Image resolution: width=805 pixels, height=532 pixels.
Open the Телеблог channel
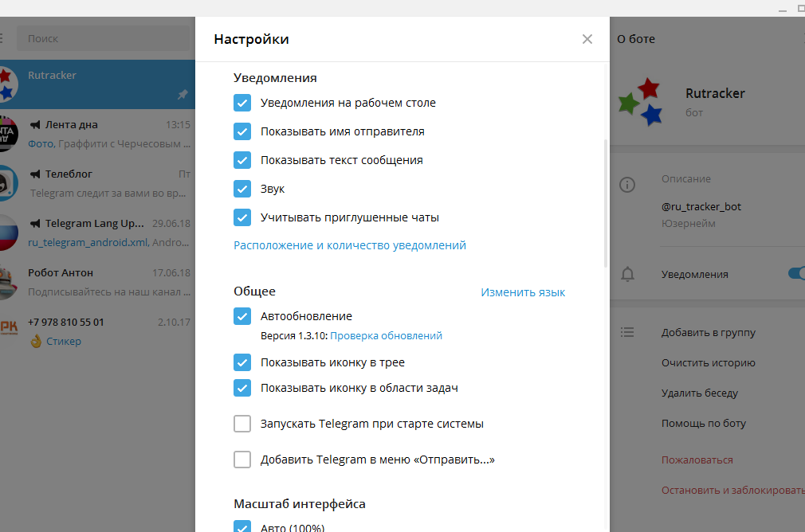click(x=97, y=182)
